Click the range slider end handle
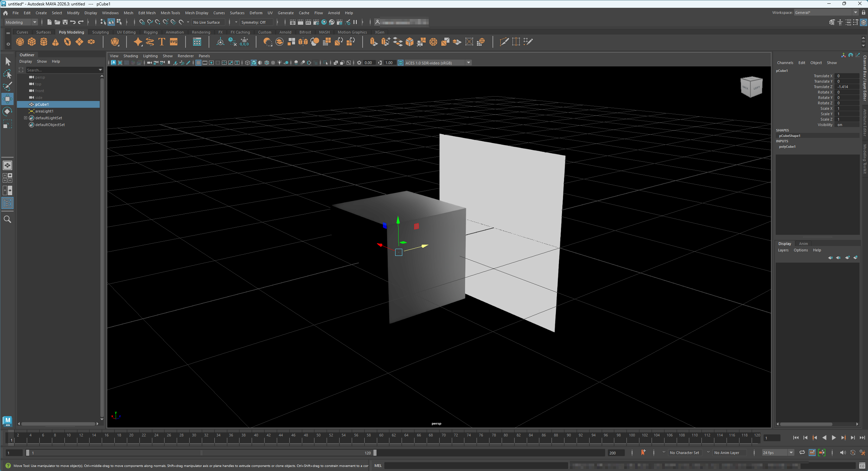The width and height of the screenshot is (868, 471). point(375,453)
